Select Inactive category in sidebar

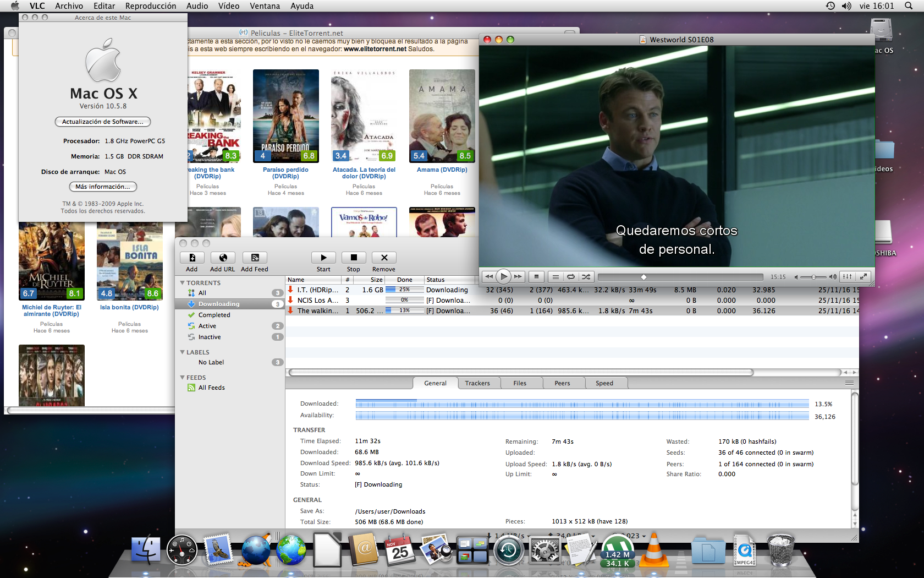[x=229, y=337]
